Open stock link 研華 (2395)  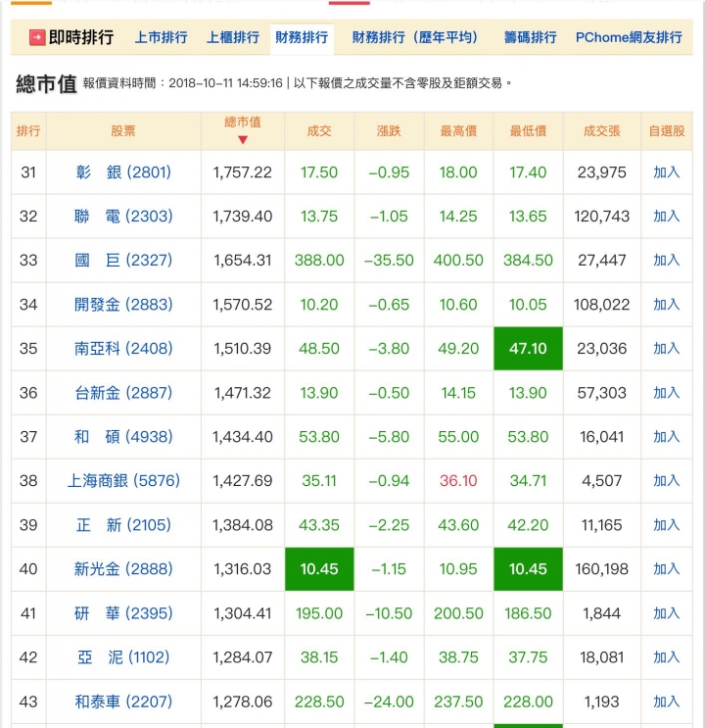123,613
